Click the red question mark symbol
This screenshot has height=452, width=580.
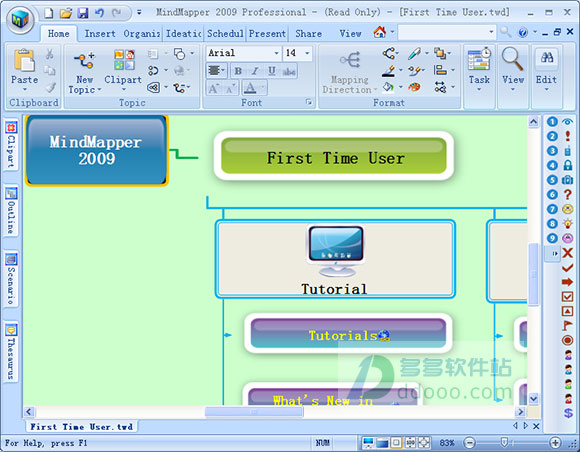click(x=568, y=194)
